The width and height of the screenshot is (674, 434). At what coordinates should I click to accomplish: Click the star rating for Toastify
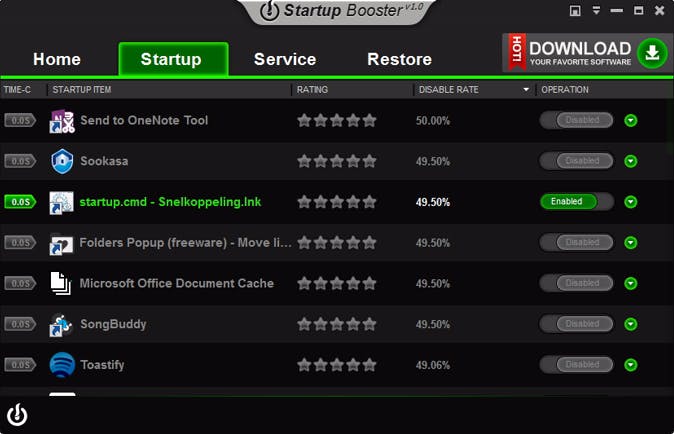click(x=337, y=365)
